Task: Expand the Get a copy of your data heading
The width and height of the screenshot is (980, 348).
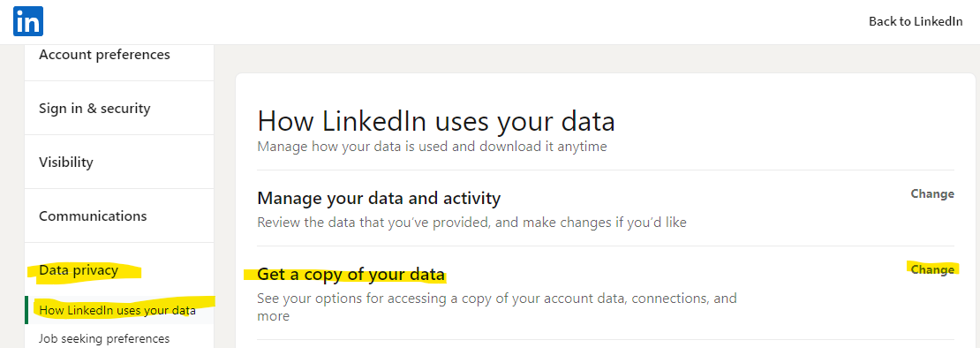Action: point(351,275)
